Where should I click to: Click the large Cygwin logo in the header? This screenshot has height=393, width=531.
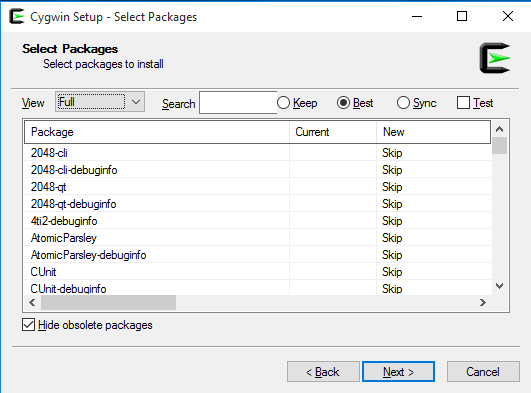[x=495, y=58]
